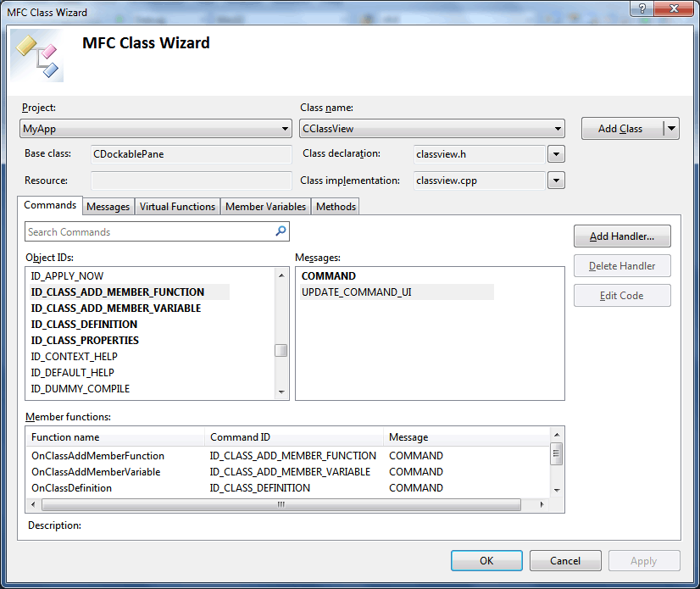
Task: Select ID_CLASS_PROPERTIES in Object IDs
Action: [85, 341]
